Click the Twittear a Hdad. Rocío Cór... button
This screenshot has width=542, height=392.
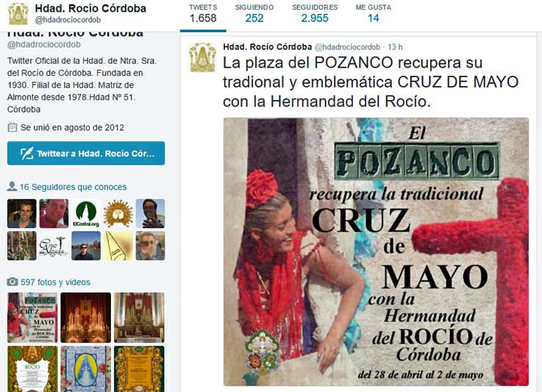coord(86,153)
